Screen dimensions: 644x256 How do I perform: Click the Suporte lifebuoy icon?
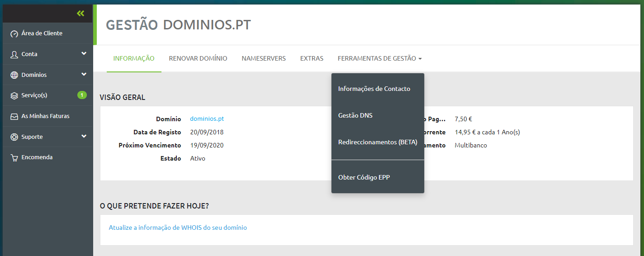click(14, 137)
